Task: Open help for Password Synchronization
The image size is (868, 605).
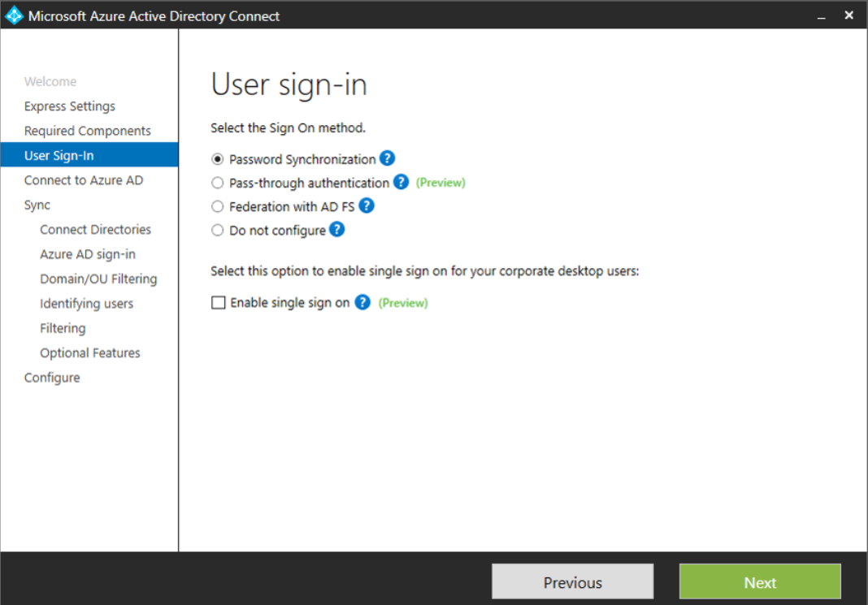Action: pyautogui.click(x=387, y=158)
